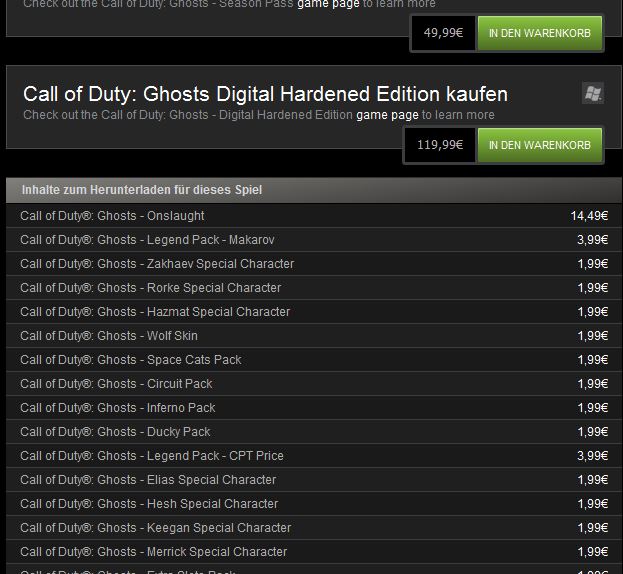Click the 3,99€ price for CPT Price pack
Viewport: 623px width, 574px height.
tap(592, 456)
